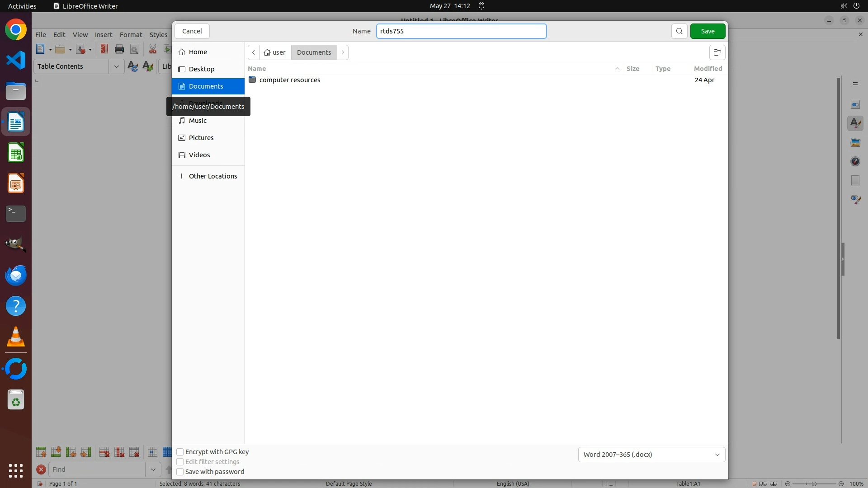Click the search icon in save dialog
Image resolution: width=868 pixels, height=488 pixels.
pos(679,31)
